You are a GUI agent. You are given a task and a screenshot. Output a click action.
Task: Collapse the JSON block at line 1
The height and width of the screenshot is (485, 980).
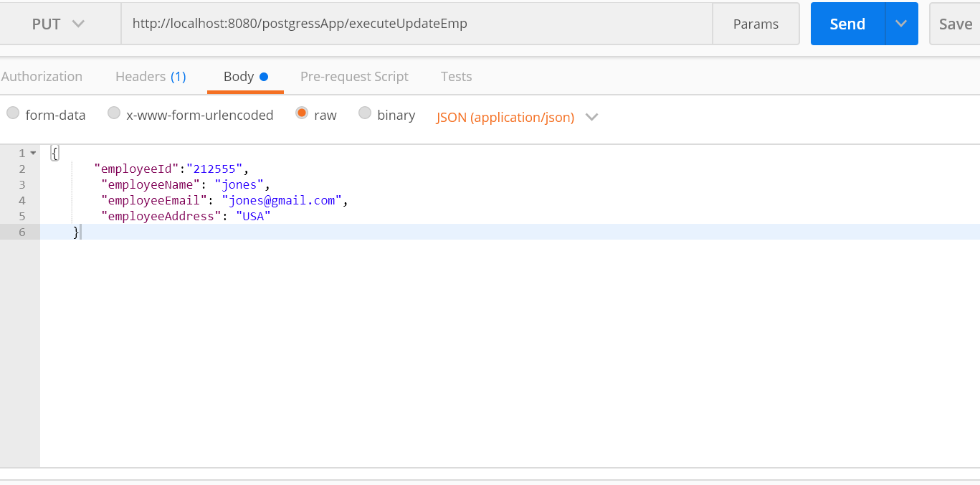(x=33, y=153)
